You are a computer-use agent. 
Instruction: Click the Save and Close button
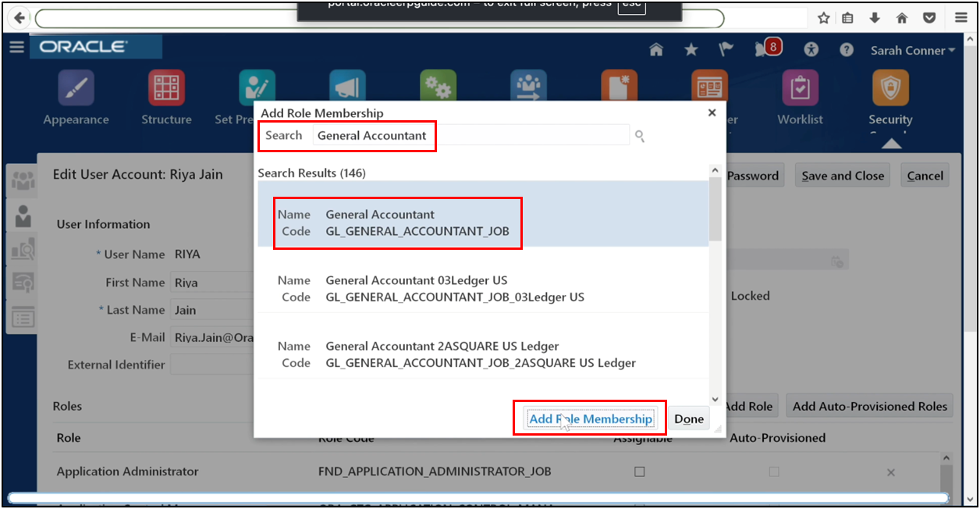coord(842,175)
